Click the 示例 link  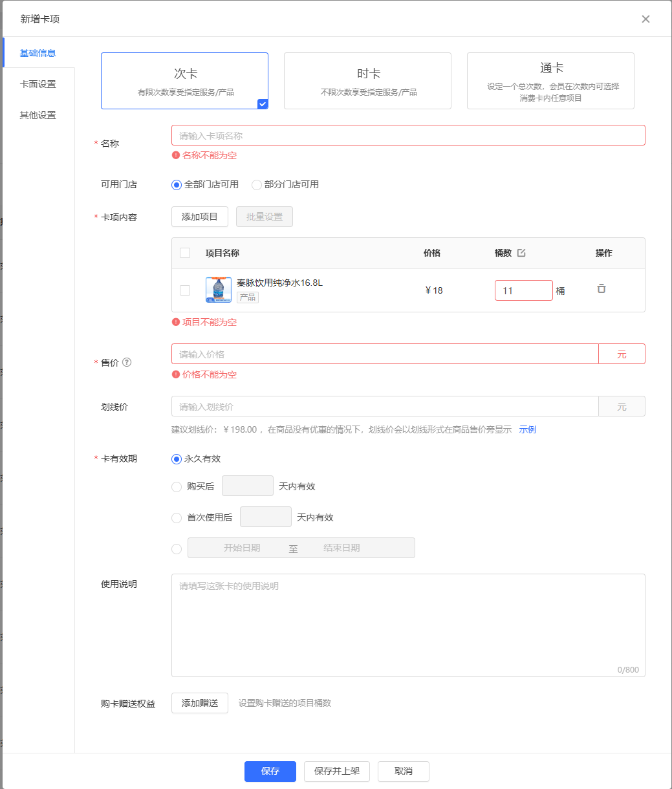(527, 429)
